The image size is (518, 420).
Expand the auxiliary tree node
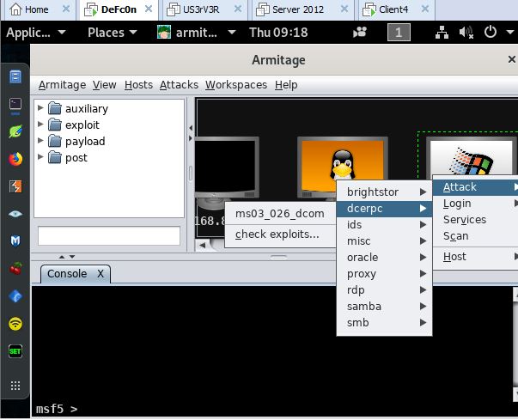[x=40, y=108]
